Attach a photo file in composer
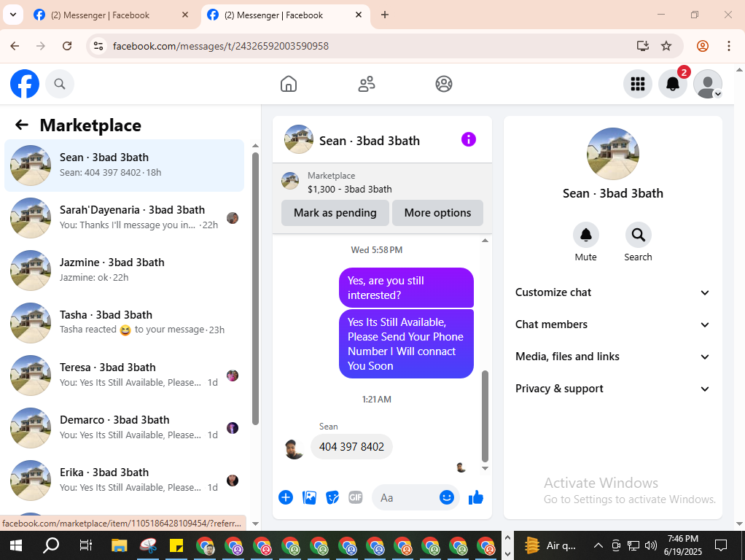The image size is (745, 560). (x=309, y=498)
